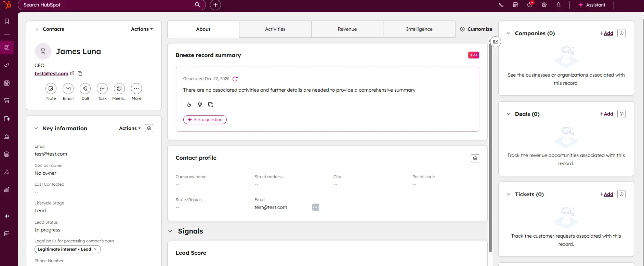The height and width of the screenshot is (266, 644).
Task: Open the Reporting bar chart sidebar icon
Action: (x=7, y=190)
